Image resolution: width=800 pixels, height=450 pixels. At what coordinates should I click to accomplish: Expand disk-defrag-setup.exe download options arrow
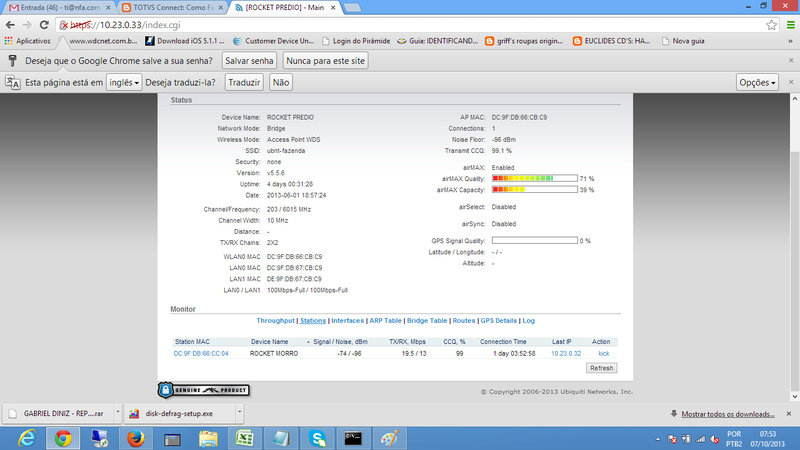click(x=239, y=412)
